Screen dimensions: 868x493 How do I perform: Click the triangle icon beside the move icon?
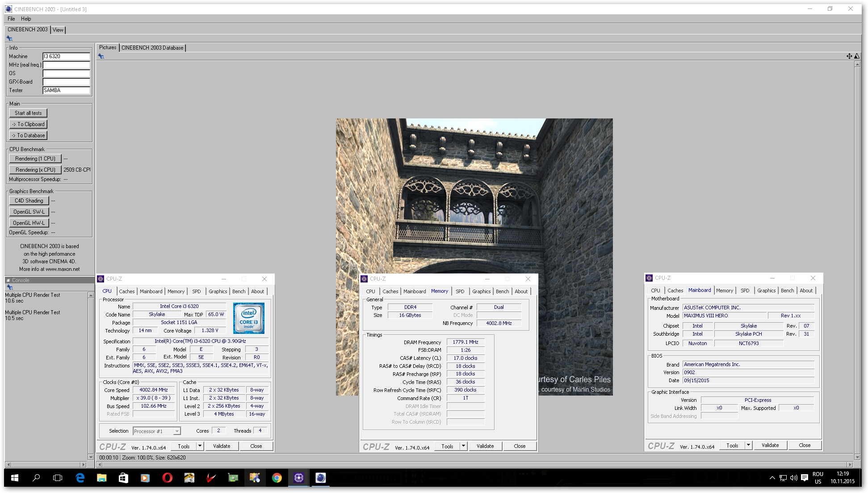[x=857, y=56]
